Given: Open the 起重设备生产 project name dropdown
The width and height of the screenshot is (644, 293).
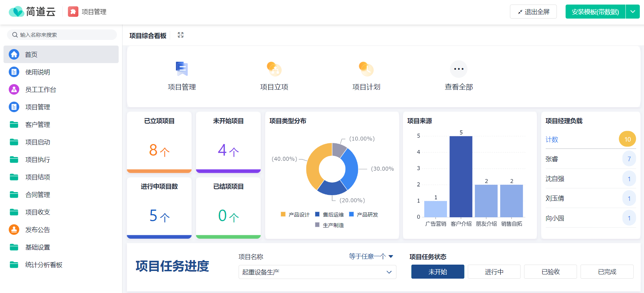Looking at the screenshot, I should (317, 272).
